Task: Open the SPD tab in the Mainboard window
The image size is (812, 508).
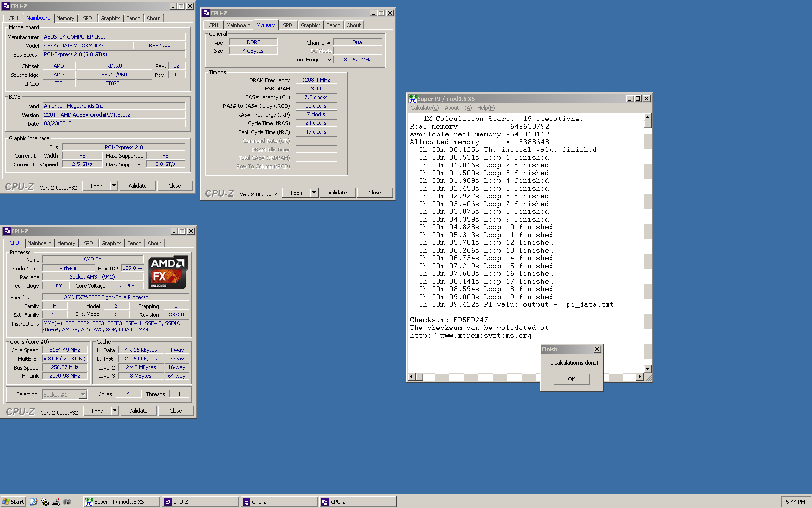Action: click(x=87, y=18)
